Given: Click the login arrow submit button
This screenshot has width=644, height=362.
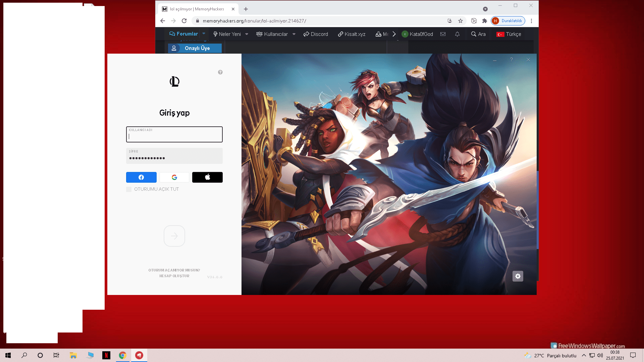Looking at the screenshot, I should [x=174, y=236].
